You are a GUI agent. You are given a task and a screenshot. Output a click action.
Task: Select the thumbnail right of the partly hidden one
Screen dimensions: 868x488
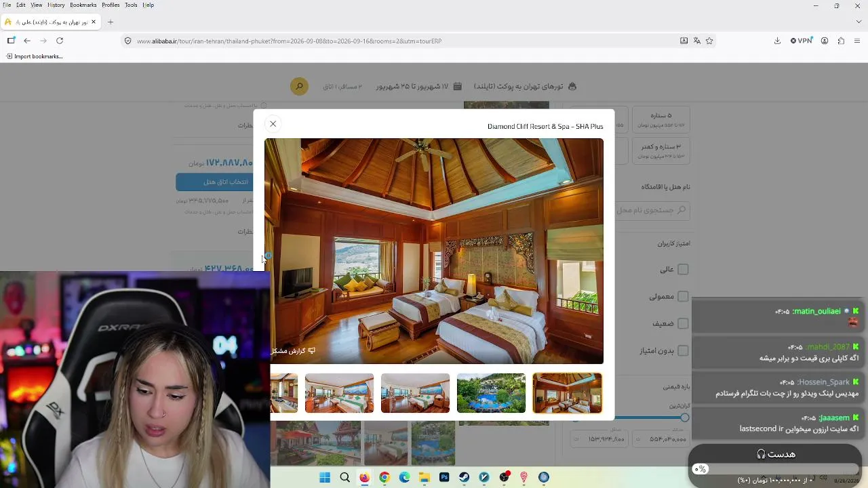(x=339, y=393)
